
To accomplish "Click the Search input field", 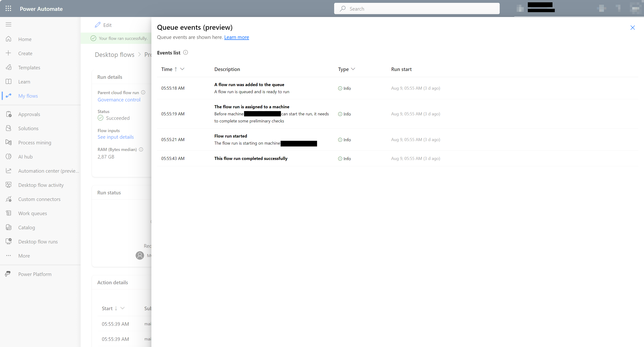I will [417, 8].
